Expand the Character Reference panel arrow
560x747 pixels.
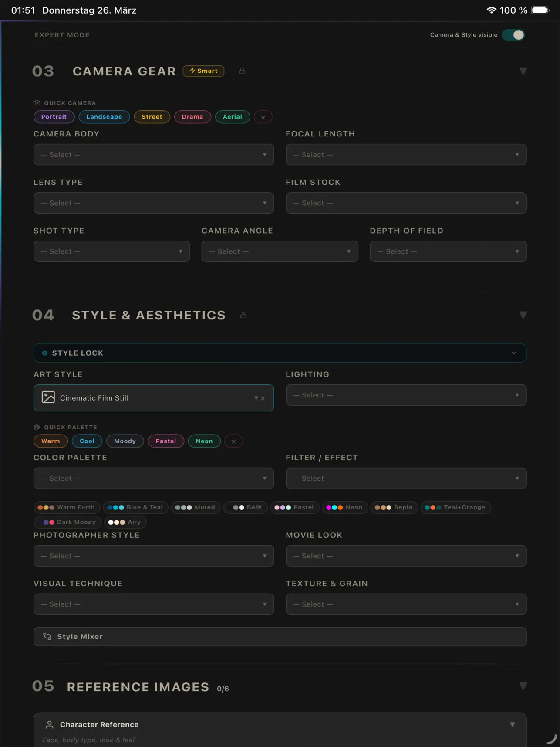click(x=513, y=725)
